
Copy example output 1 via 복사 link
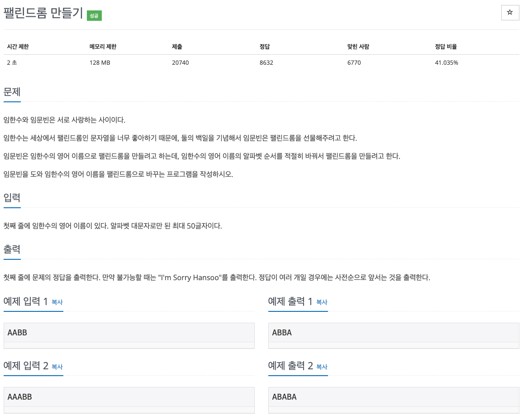tap(322, 302)
